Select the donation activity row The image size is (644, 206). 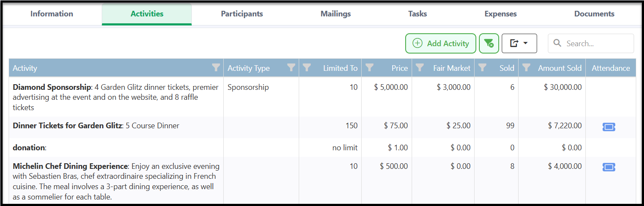point(29,148)
